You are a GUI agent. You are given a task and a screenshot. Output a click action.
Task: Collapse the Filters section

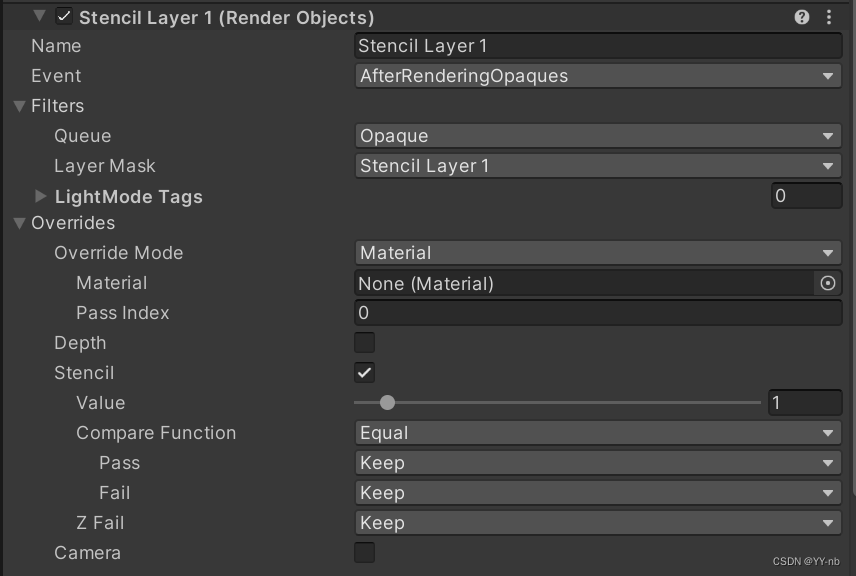20,106
